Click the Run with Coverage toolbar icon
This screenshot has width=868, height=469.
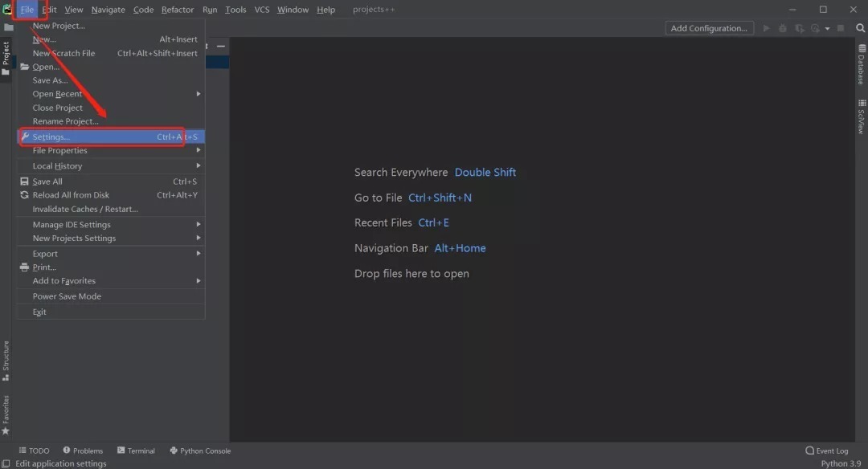tap(799, 27)
